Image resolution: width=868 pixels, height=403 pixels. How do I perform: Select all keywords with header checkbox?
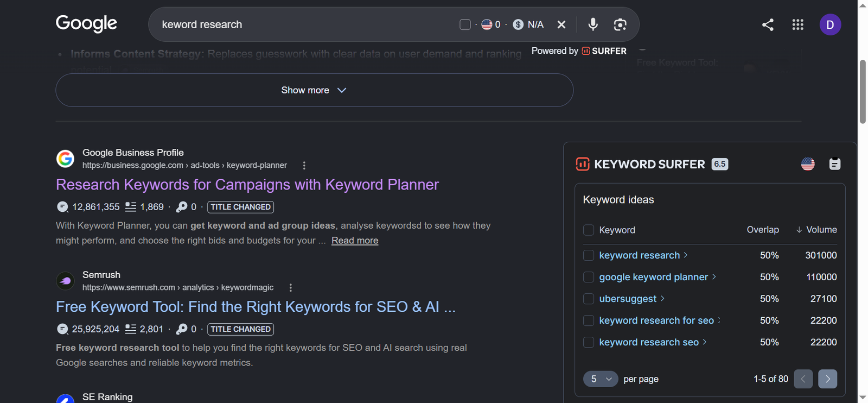(x=588, y=230)
